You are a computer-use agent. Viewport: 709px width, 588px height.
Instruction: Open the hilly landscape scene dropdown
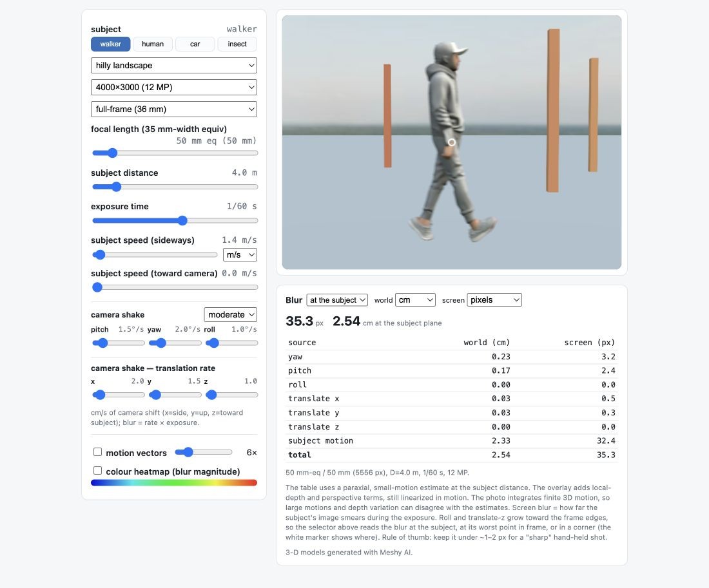174,65
